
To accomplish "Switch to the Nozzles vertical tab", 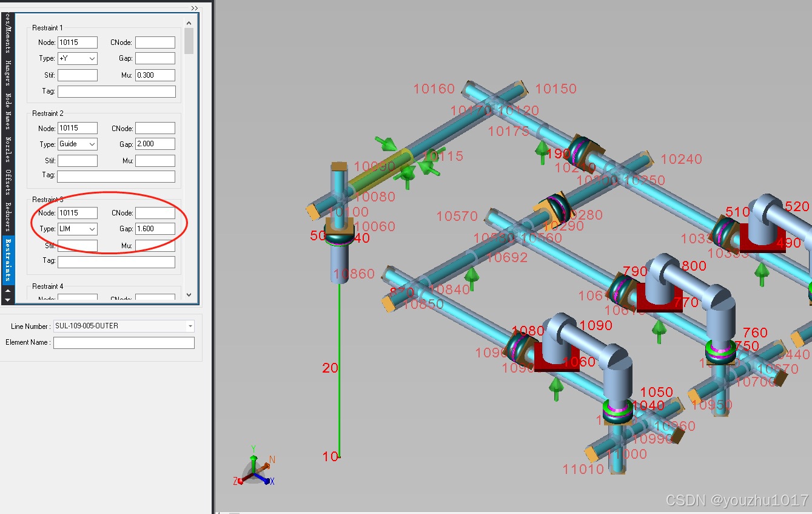I will tap(7, 150).
